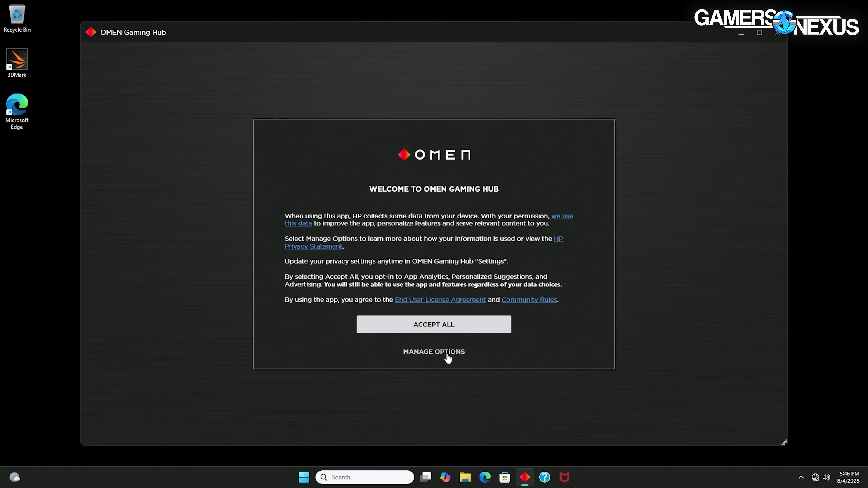
Task: Open the clock and date flyout
Action: (x=848, y=477)
